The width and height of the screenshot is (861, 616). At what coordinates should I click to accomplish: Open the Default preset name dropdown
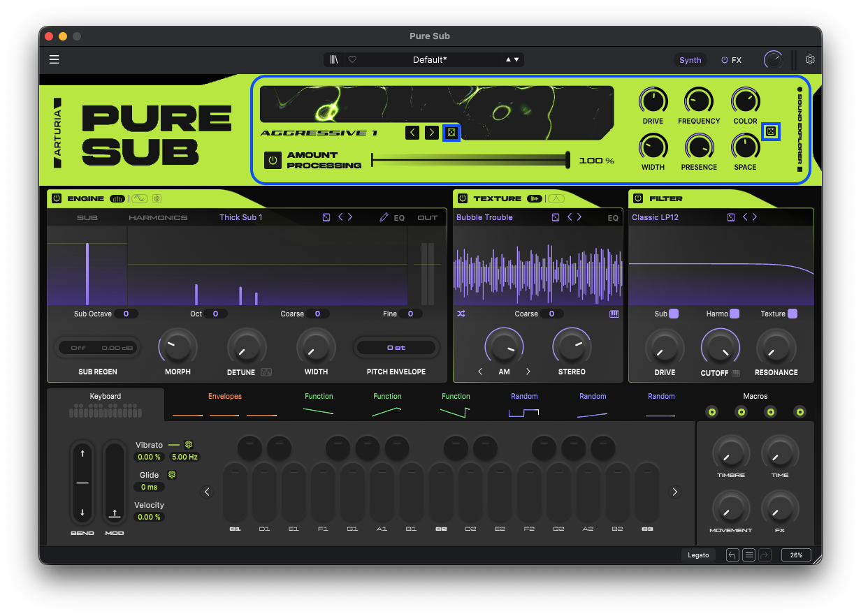tap(429, 59)
